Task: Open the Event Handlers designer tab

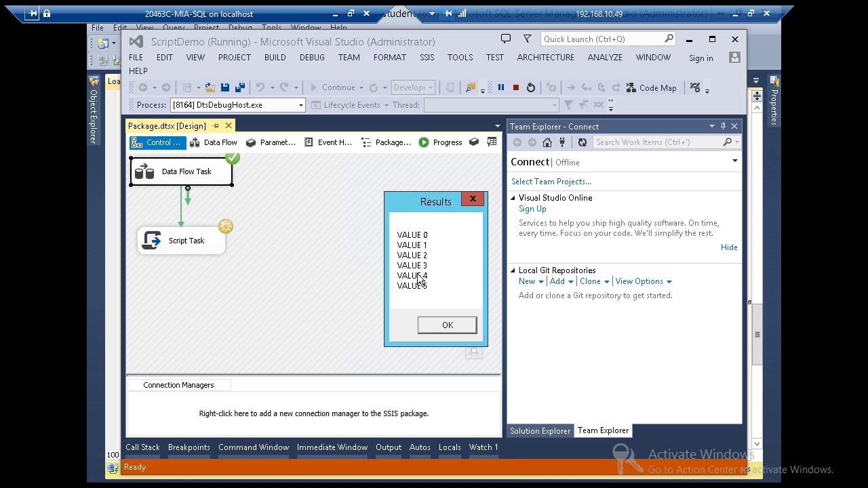Action: click(x=328, y=142)
